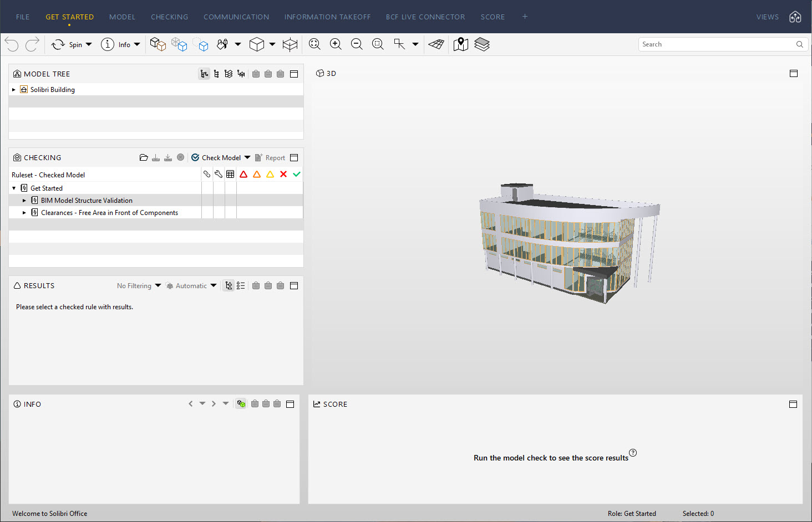Screen dimensions: 812x522
Task: Click the score results help question mark
Action: [x=633, y=453]
